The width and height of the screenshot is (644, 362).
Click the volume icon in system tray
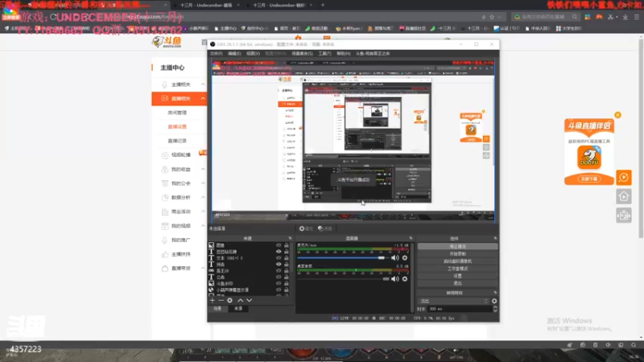(x=608, y=345)
